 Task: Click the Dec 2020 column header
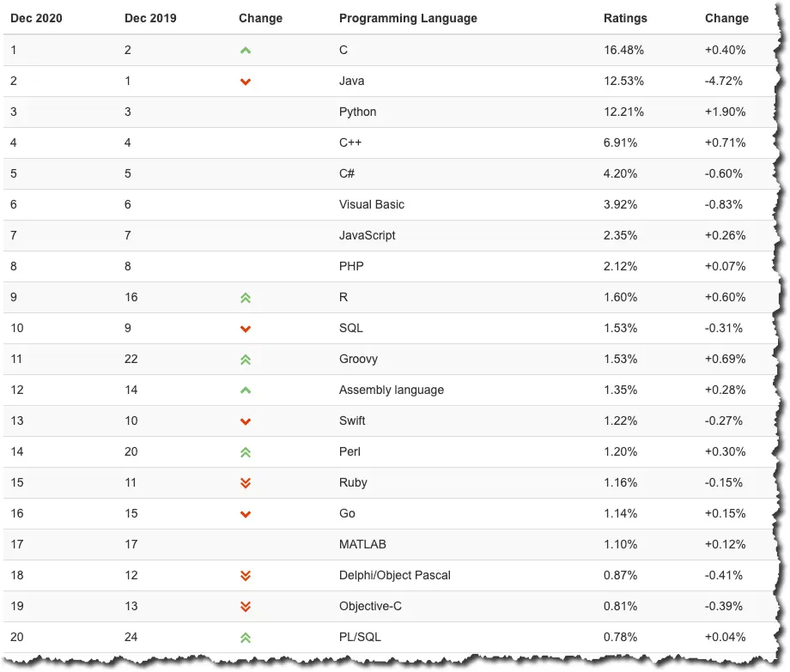click(x=36, y=18)
